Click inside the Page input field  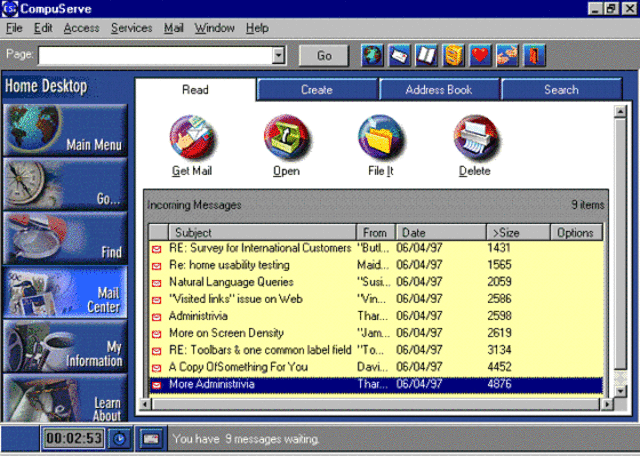tap(156, 56)
